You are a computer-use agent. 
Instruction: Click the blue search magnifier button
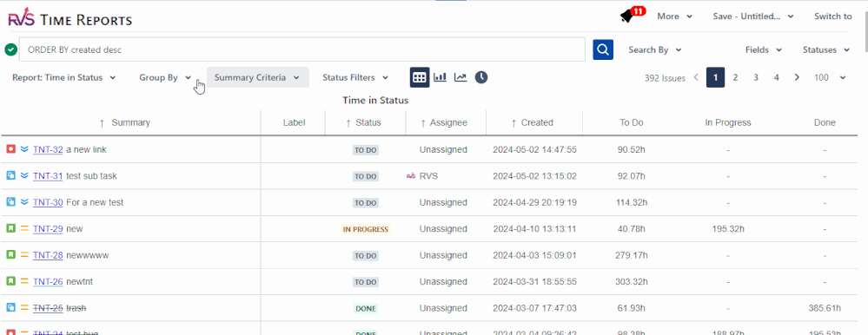(x=603, y=49)
